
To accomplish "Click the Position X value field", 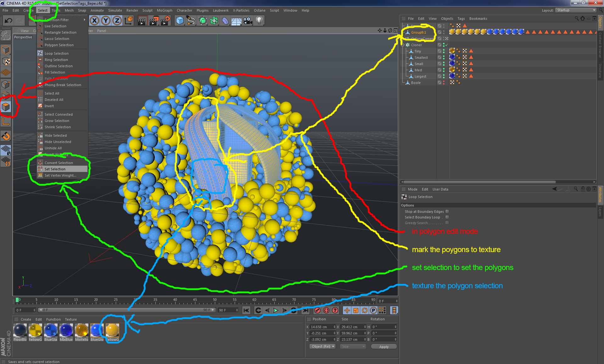I will [321, 327].
